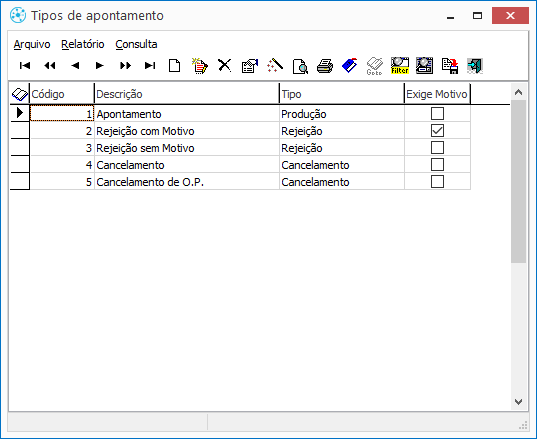Advance to next record arrow

pos(100,65)
